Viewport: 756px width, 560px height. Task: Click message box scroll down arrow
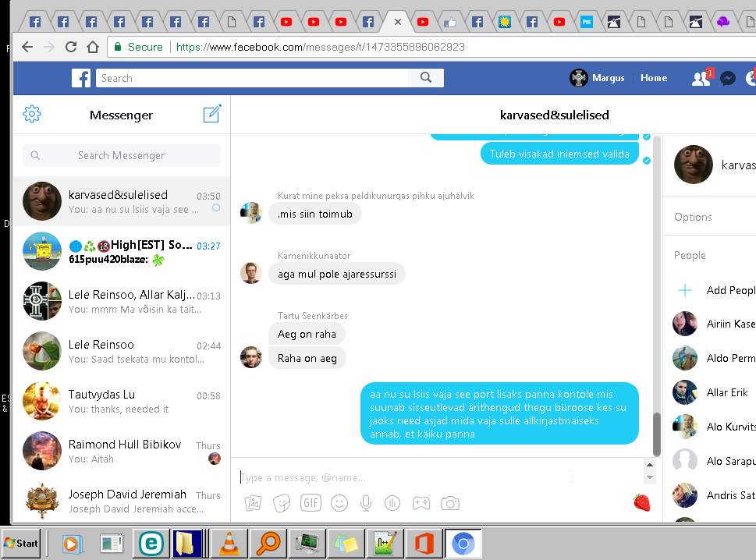pos(650,477)
